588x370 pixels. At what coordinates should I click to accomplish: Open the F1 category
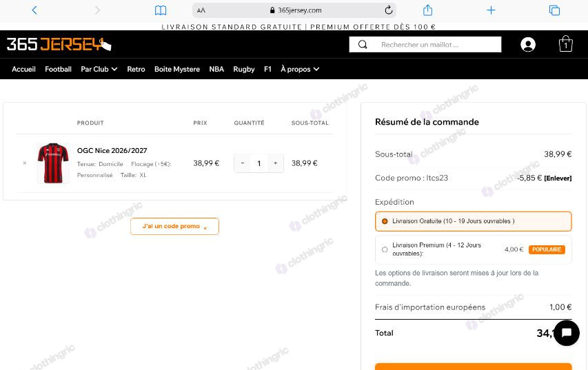267,69
